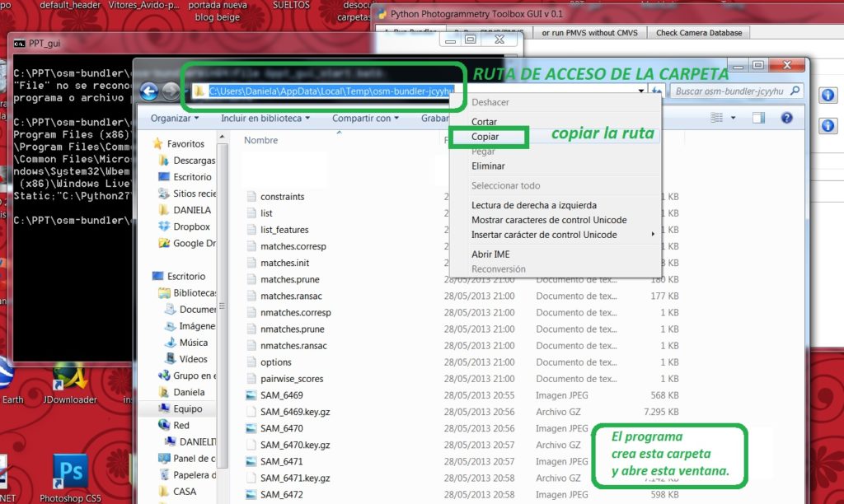Click the Explorer back navigation arrow
The width and height of the screenshot is (844, 504).
pyautogui.click(x=149, y=91)
